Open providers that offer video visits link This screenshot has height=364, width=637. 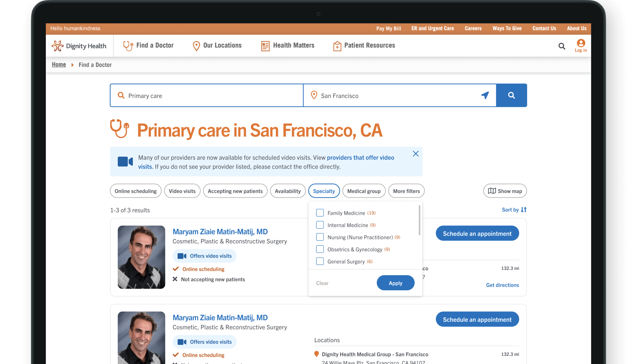tap(361, 158)
